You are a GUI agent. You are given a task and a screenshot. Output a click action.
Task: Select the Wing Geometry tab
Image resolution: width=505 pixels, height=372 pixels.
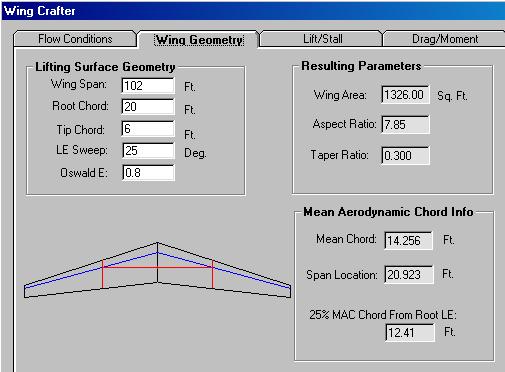199,39
